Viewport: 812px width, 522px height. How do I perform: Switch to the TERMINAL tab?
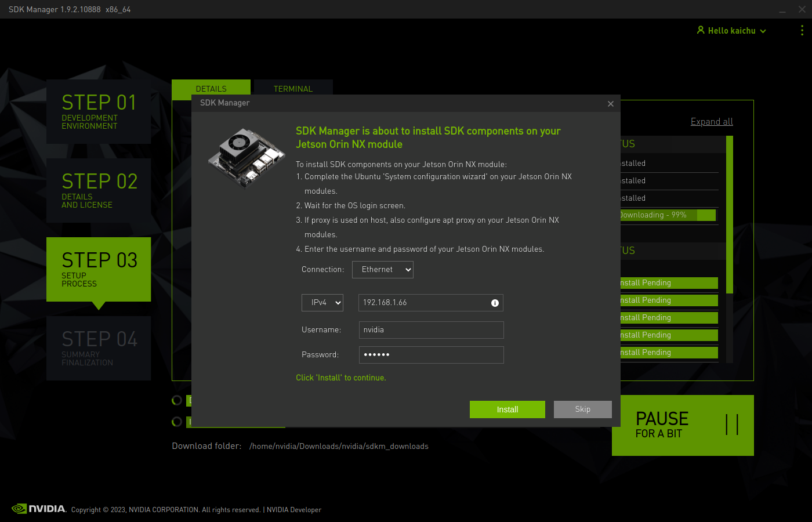[x=293, y=89]
